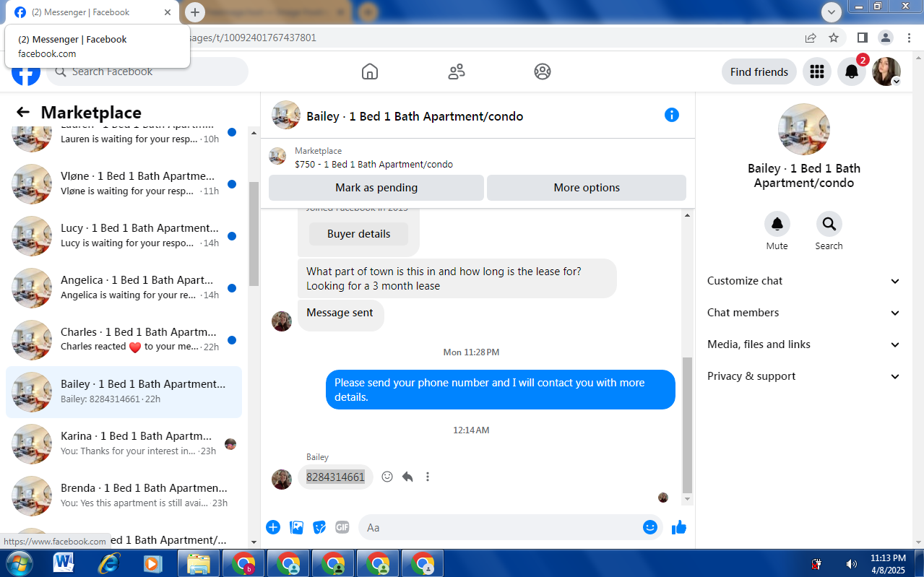Click the phone number 8284314661 message

point(335,477)
